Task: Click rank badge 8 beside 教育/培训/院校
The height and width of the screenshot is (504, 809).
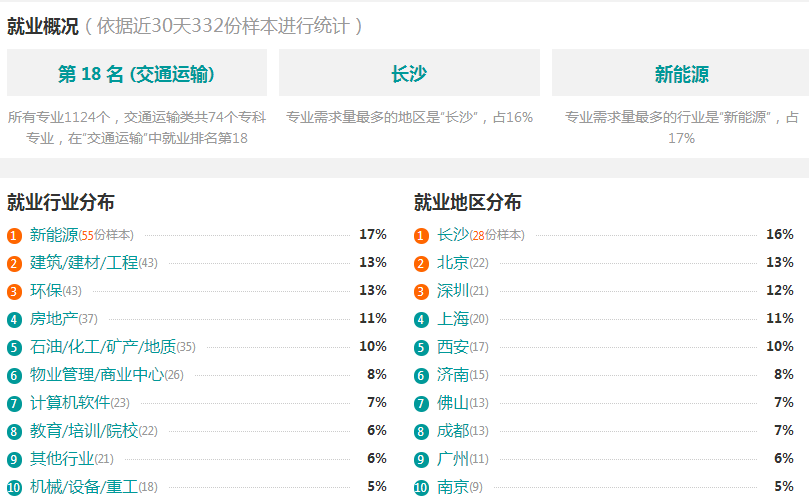Action: tap(14, 431)
